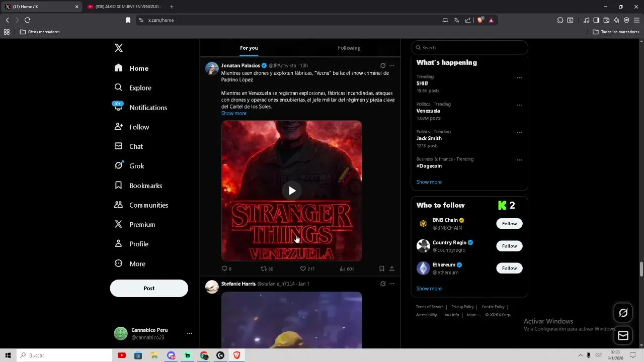This screenshot has width=644, height=362.
Task: Open the Stefanie Harris post video thumbnail
Action: [292, 320]
